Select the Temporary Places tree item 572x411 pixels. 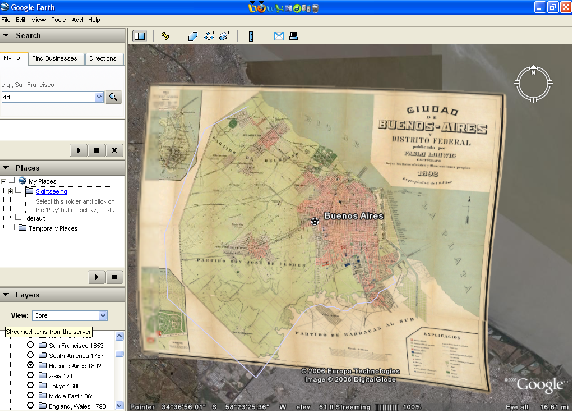[53, 229]
